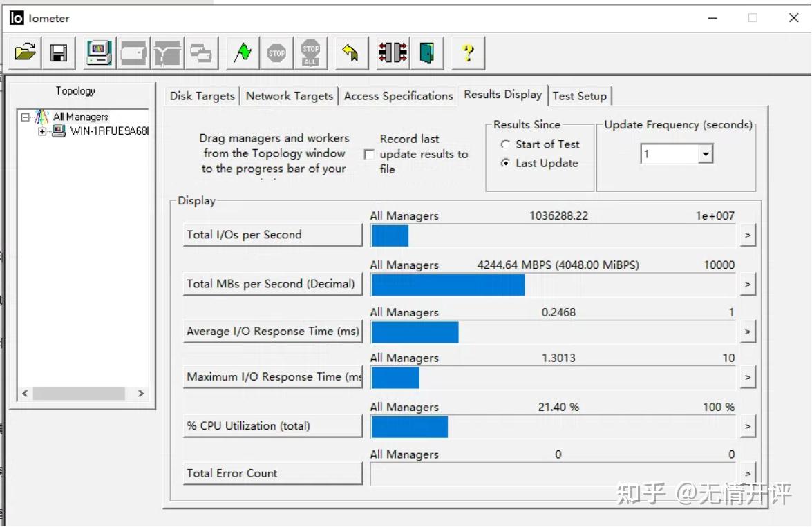Open the Update Frequency dropdown
The width and height of the screenshot is (812, 527).
tap(704, 153)
